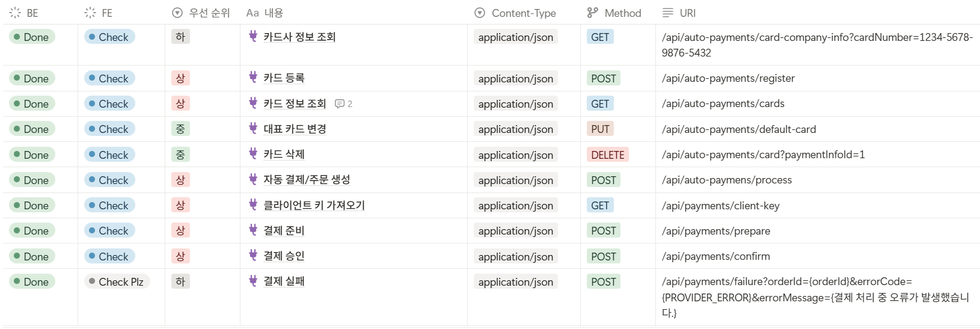
Task: Select the 중 priority tag for 대표 카드 변경
Action: point(180,129)
